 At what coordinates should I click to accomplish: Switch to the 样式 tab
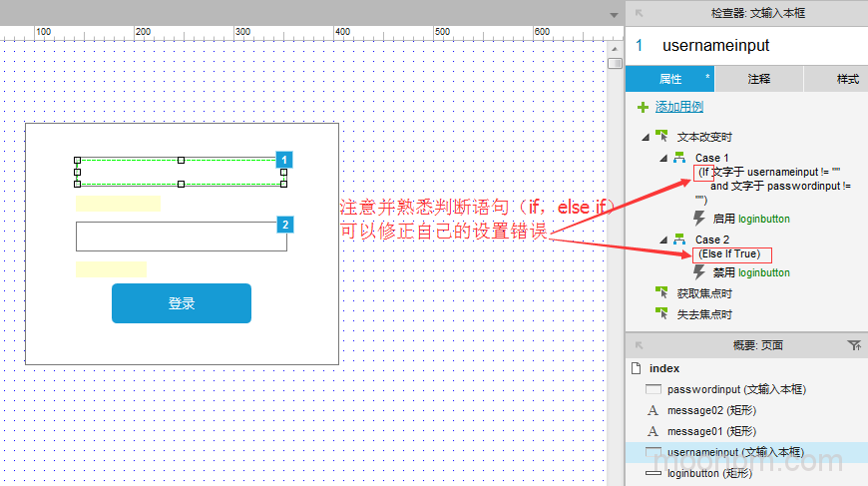tap(847, 79)
